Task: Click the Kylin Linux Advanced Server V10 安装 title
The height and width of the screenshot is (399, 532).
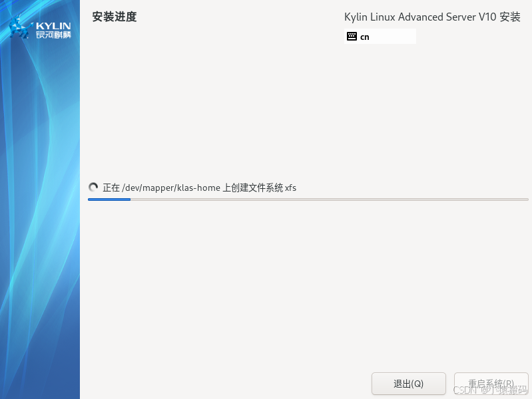Action: (x=432, y=17)
